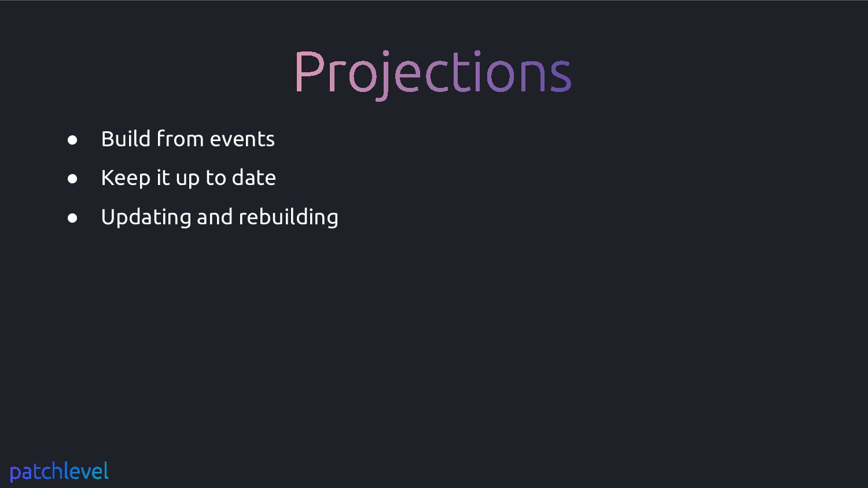This screenshot has height=488, width=868.
Task: Click the word 'and' in third bullet
Action: coord(215,217)
